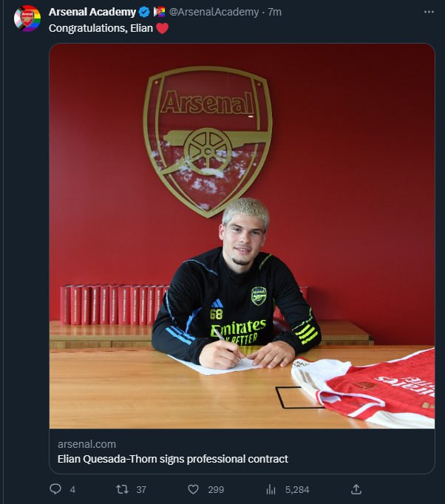Click the repost arrows icon
Viewport: 445px width, 504px height.
[x=123, y=489]
